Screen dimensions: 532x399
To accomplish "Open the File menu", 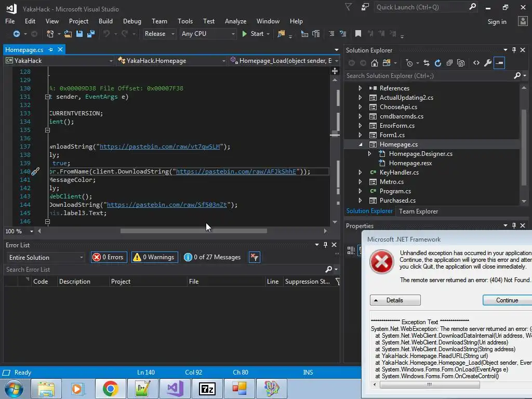I will 10,21.
